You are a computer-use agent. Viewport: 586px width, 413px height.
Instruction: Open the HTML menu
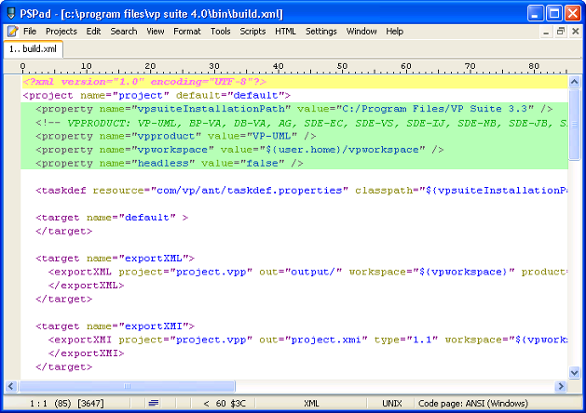pos(285,31)
